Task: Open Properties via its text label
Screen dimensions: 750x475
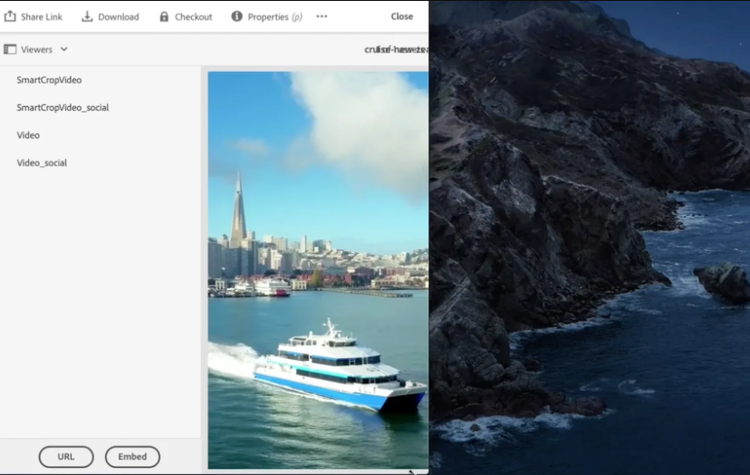Action: [268, 17]
